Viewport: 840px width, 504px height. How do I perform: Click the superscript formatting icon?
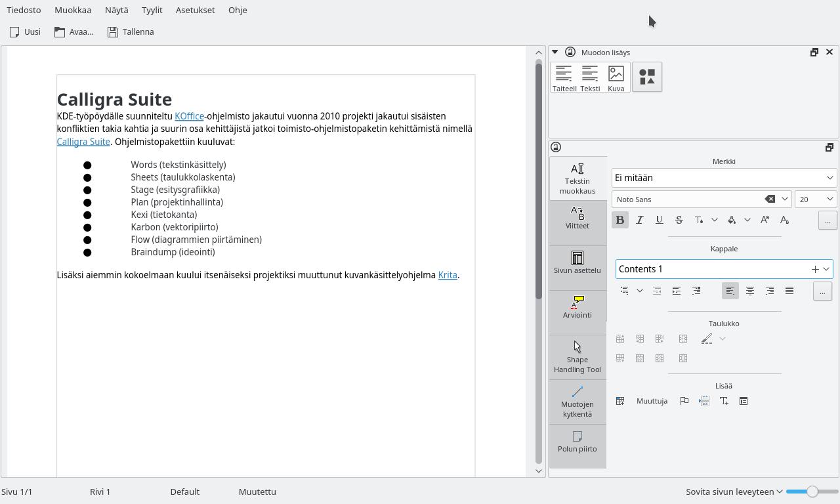pyautogui.click(x=765, y=220)
